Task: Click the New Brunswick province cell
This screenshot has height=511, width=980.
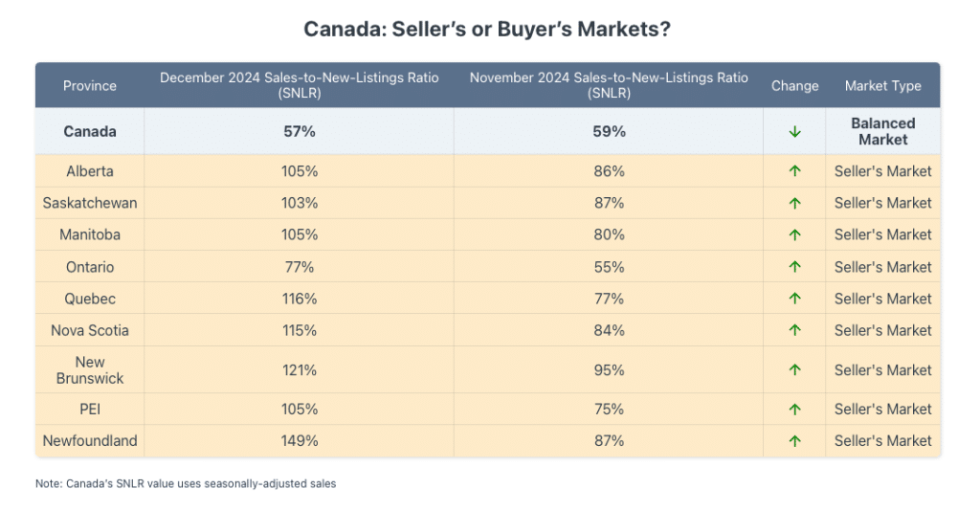Action: tap(90, 370)
